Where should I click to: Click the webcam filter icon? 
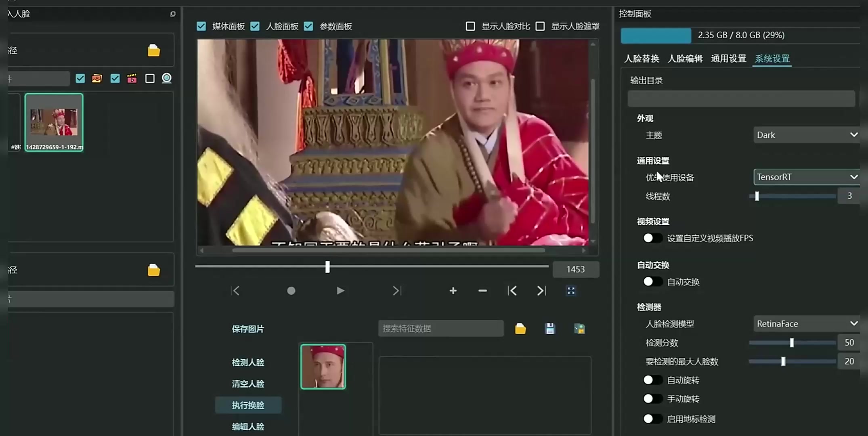point(167,78)
